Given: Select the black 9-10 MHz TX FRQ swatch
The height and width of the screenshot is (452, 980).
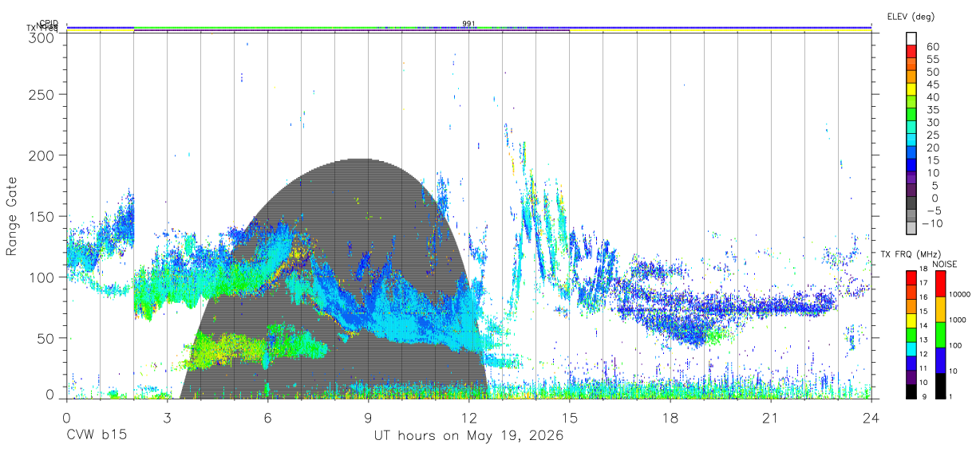Looking at the screenshot, I should (x=911, y=391).
